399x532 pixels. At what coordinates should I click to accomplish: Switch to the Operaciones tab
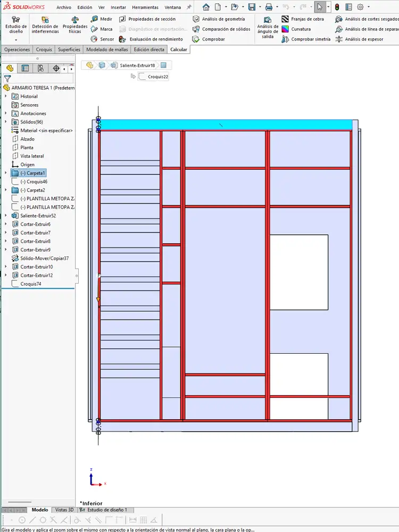pos(17,49)
